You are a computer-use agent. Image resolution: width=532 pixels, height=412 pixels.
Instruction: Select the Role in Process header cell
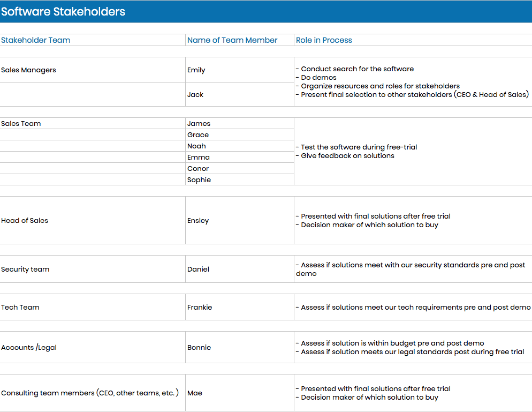[x=413, y=40]
